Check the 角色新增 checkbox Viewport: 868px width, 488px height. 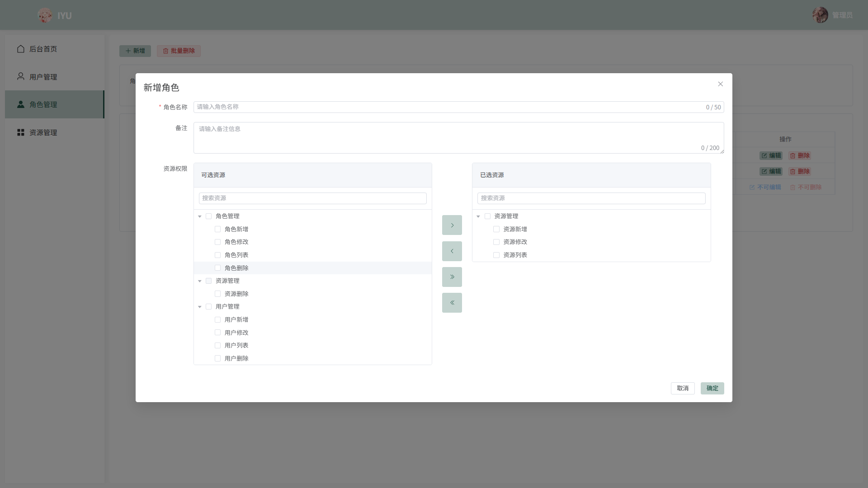217,229
